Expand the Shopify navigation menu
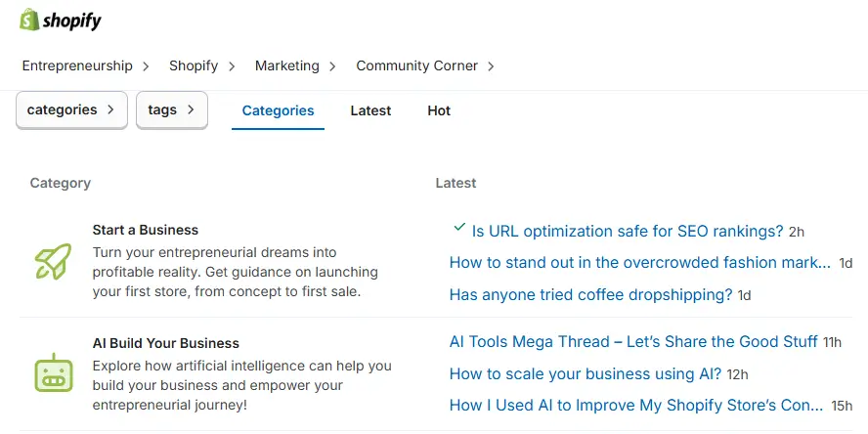 click(202, 66)
